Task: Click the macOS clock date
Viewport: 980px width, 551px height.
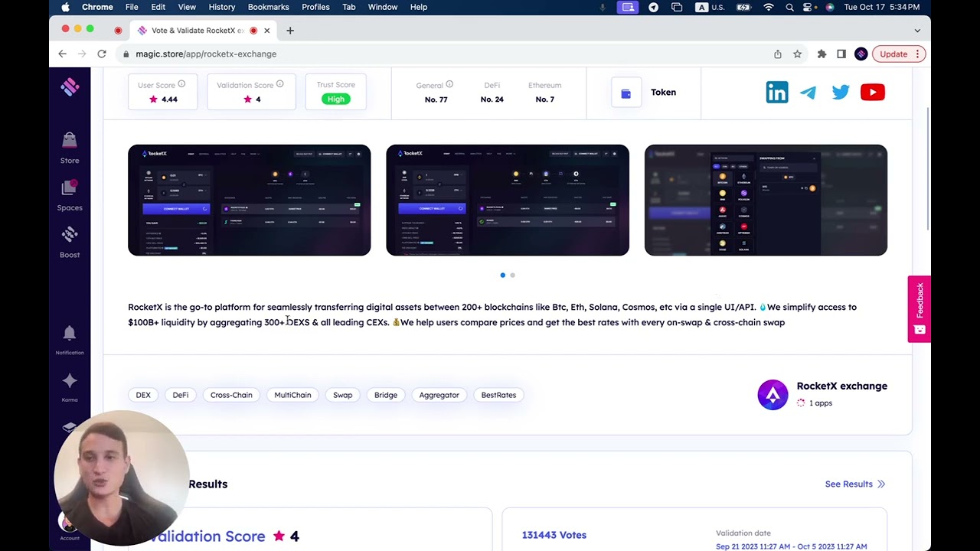Action: pyautogui.click(x=882, y=7)
